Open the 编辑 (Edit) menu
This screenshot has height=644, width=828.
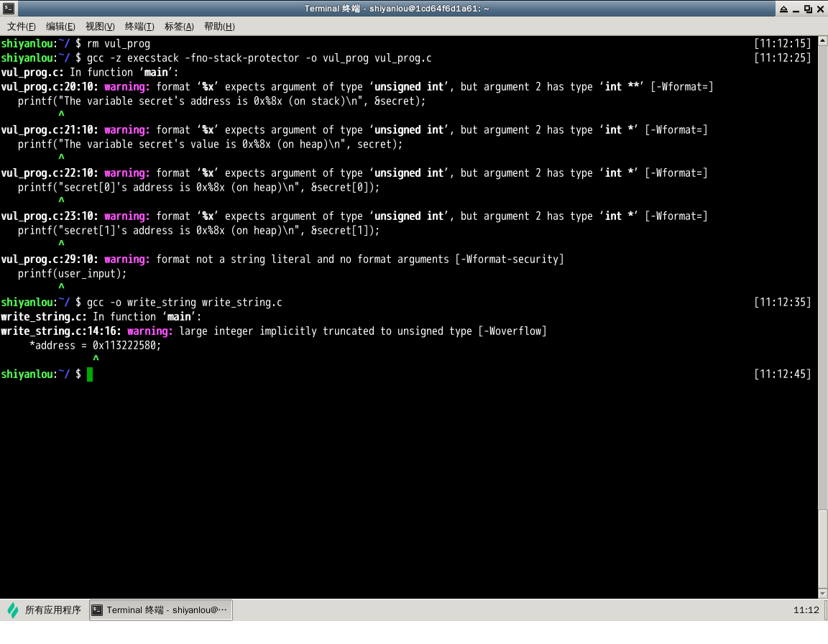(x=60, y=27)
